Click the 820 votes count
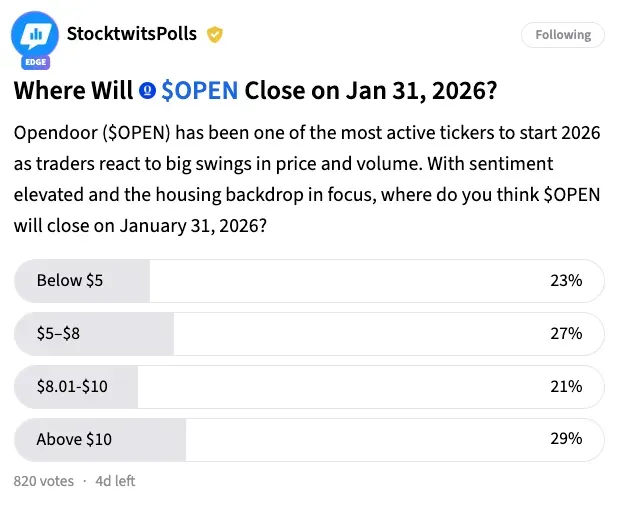 pos(44,481)
